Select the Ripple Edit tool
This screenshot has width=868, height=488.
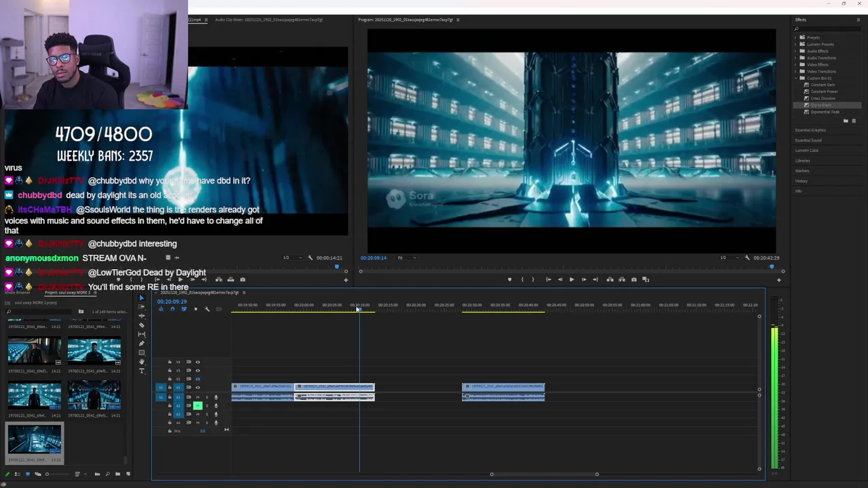[142, 316]
